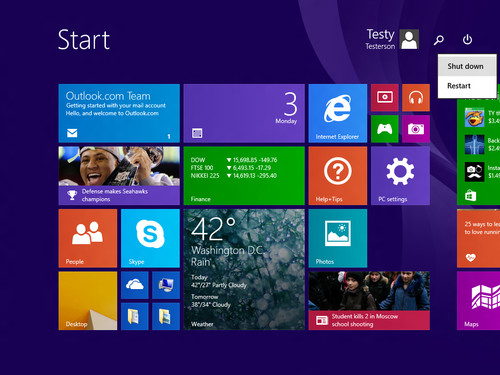Open the Camera tile
The image size is (500, 375).
pyautogui.click(x=416, y=129)
